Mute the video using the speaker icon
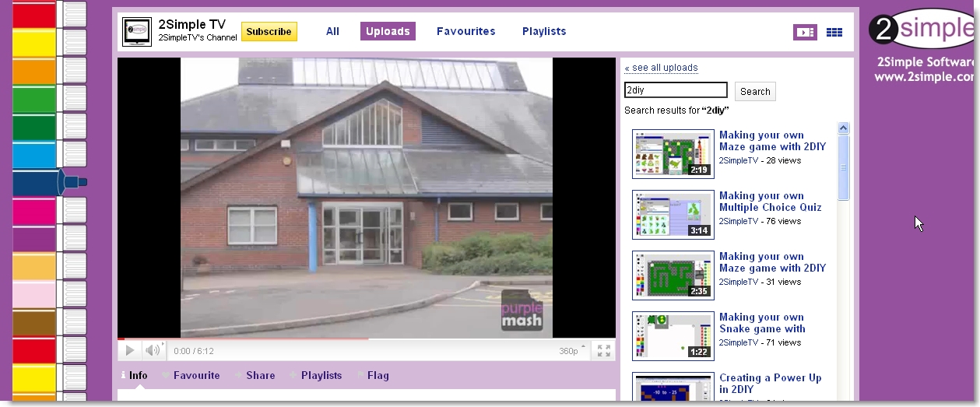 153,351
